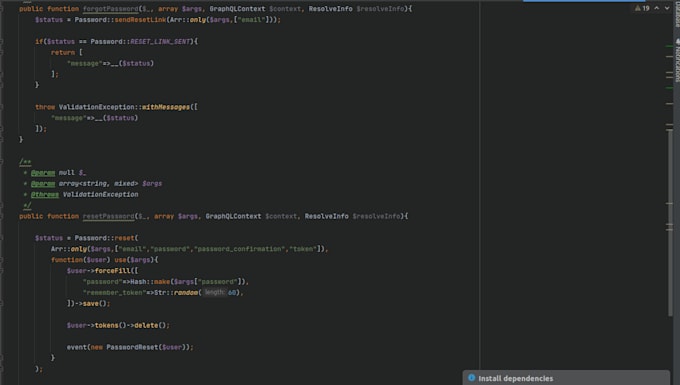Viewport: 680px width, 385px height.
Task: Click 'array<string, mixed>' in the docblock
Action: (x=98, y=184)
